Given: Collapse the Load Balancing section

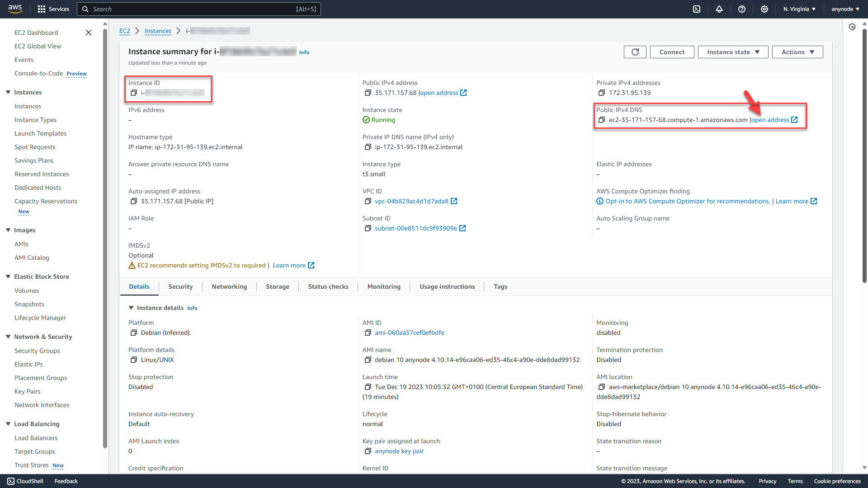Looking at the screenshot, I should (x=8, y=424).
